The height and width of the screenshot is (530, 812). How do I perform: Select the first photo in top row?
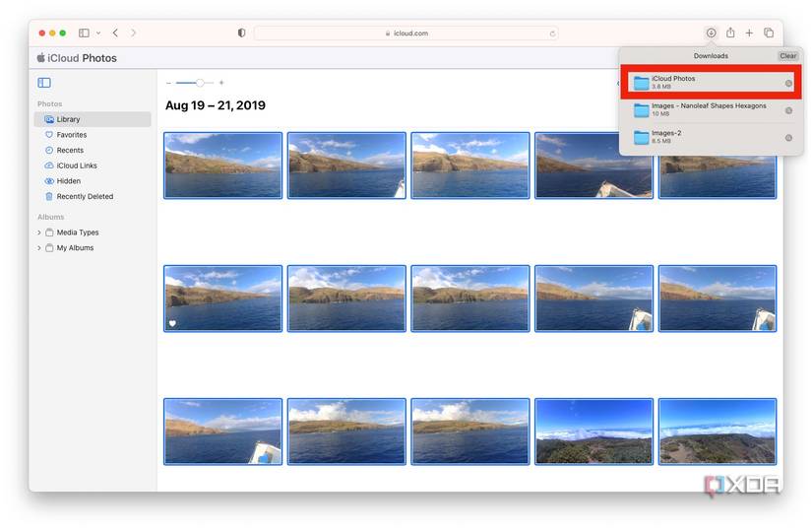coord(223,166)
